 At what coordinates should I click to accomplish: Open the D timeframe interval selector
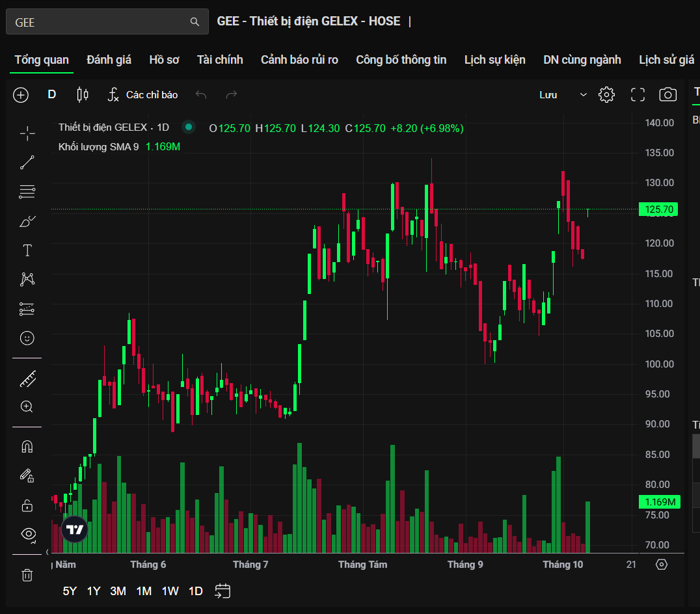coord(52,95)
